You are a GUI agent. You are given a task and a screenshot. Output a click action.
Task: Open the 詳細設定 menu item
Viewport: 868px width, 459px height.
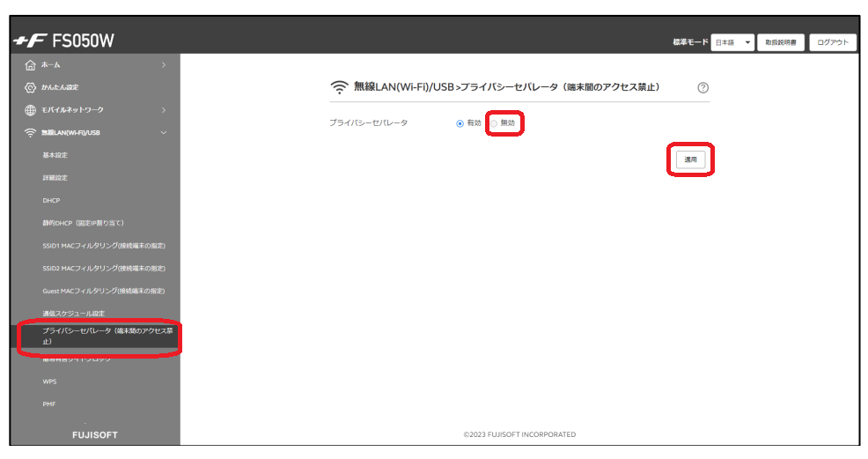(55, 178)
